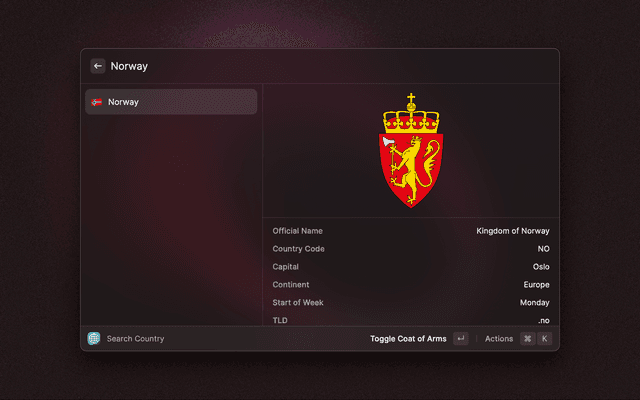Click the Capital Oslo row

click(411, 267)
